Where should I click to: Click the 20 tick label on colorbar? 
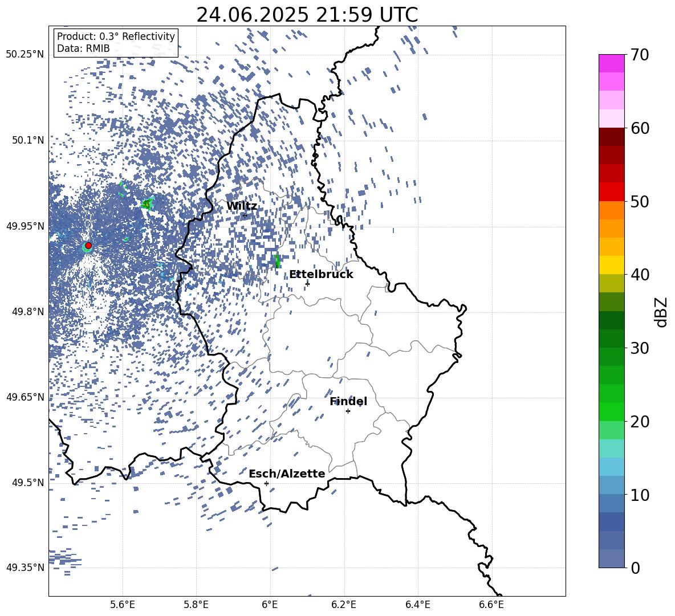[x=639, y=422]
